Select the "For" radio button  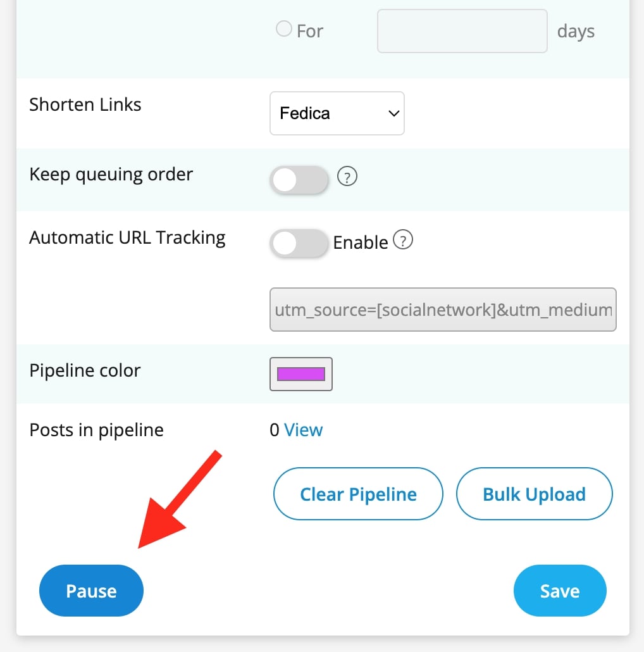(x=284, y=29)
